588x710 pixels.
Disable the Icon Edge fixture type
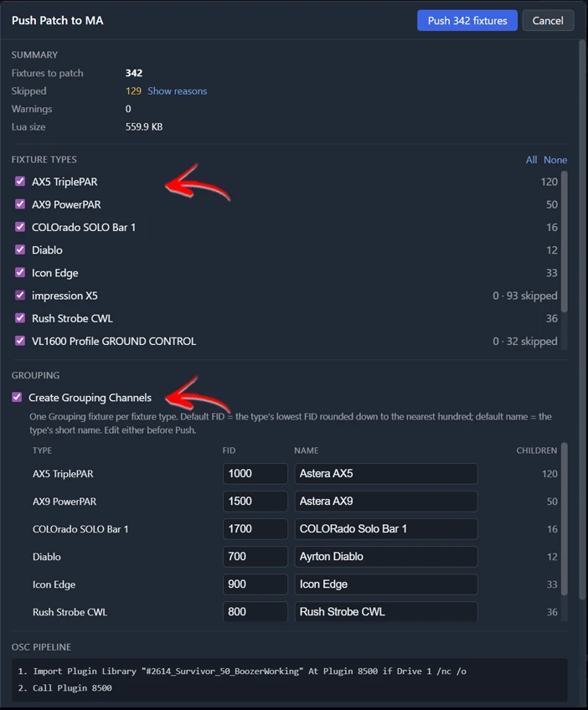[20, 273]
